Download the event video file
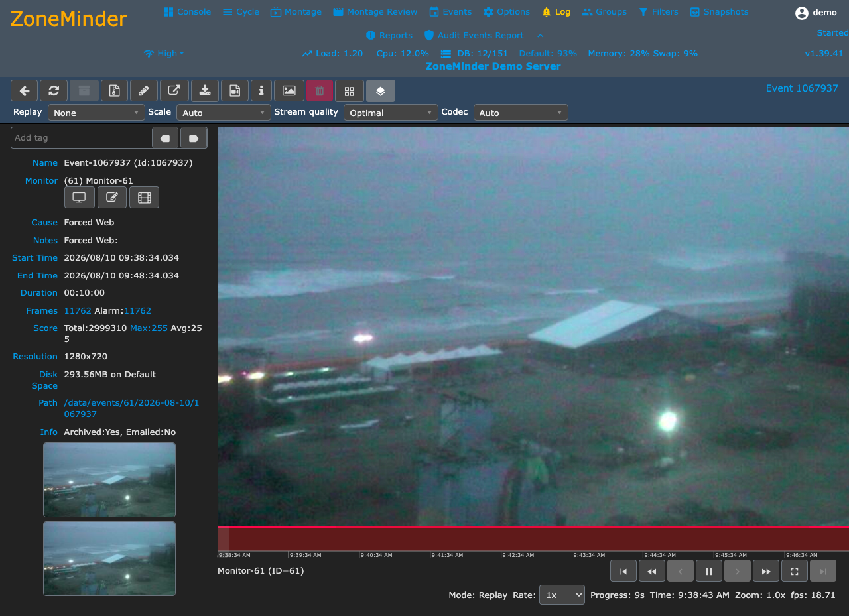The image size is (849, 616). coord(205,91)
